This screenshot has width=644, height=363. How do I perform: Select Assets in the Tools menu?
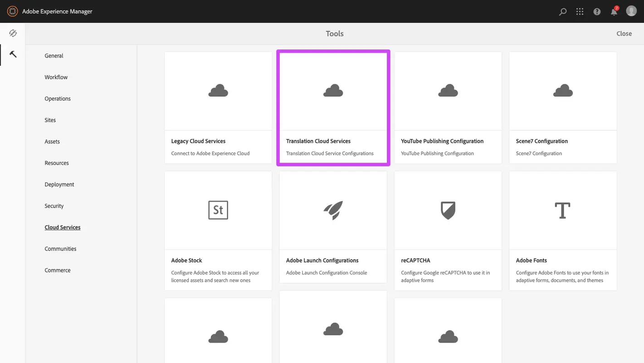point(52,141)
